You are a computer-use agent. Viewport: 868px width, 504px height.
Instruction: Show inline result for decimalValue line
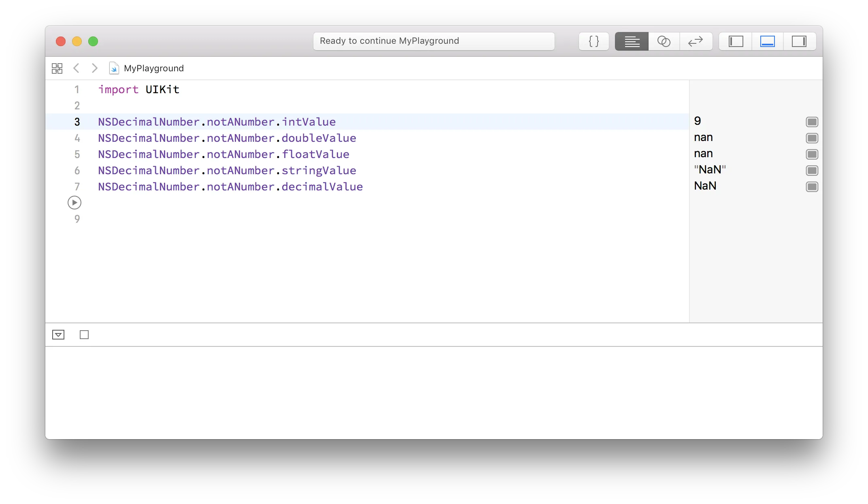click(812, 187)
